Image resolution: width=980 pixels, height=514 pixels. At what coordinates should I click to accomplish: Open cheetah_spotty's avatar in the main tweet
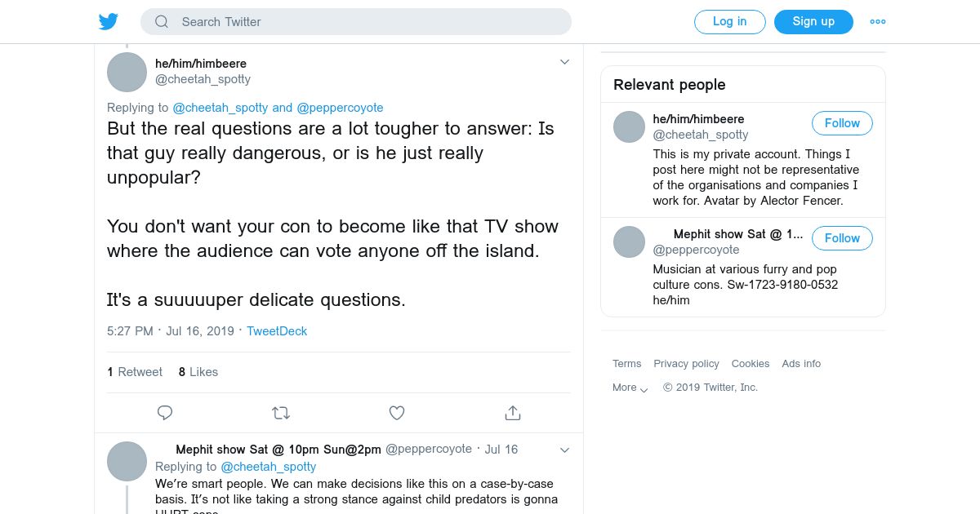click(127, 72)
